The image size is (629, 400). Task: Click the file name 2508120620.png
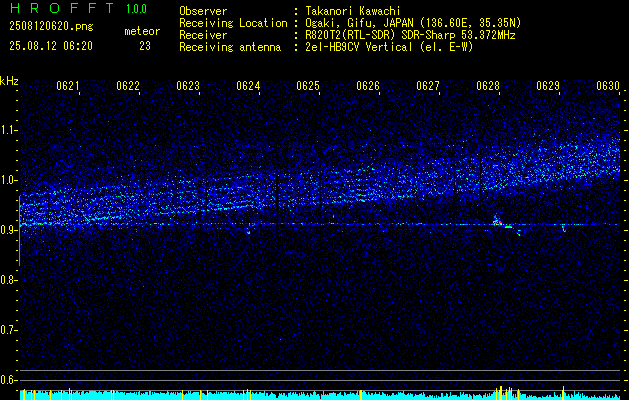51,27
